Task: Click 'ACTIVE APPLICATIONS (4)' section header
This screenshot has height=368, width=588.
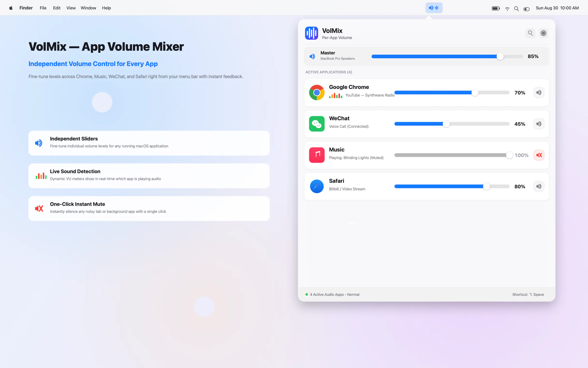Action: tap(329, 72)
